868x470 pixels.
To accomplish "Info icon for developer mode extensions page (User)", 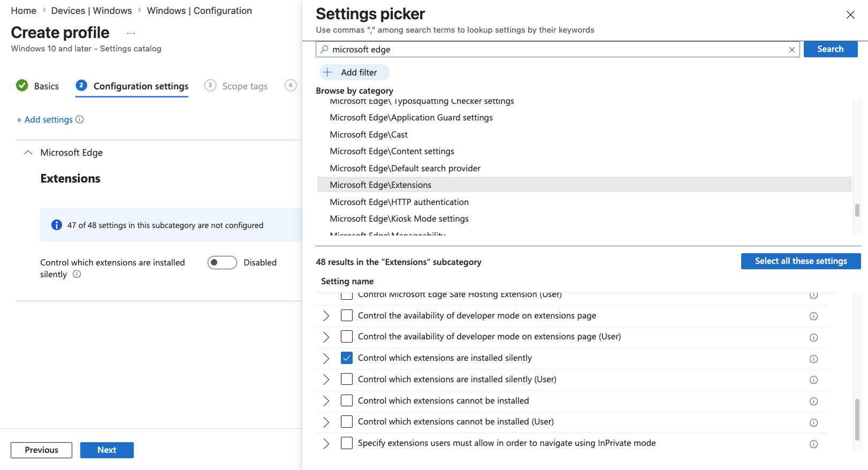I will [813, 337].
